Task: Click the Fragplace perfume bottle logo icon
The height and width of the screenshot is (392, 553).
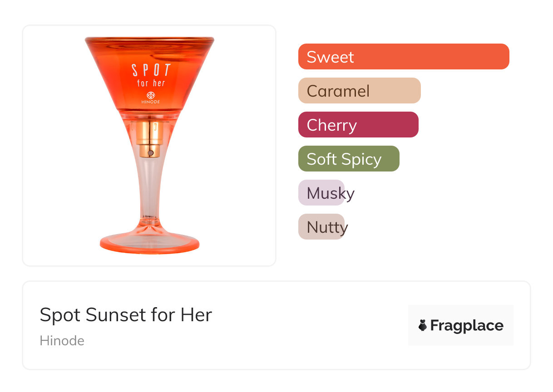Action: pyautogui.click(x=423, y=325)
